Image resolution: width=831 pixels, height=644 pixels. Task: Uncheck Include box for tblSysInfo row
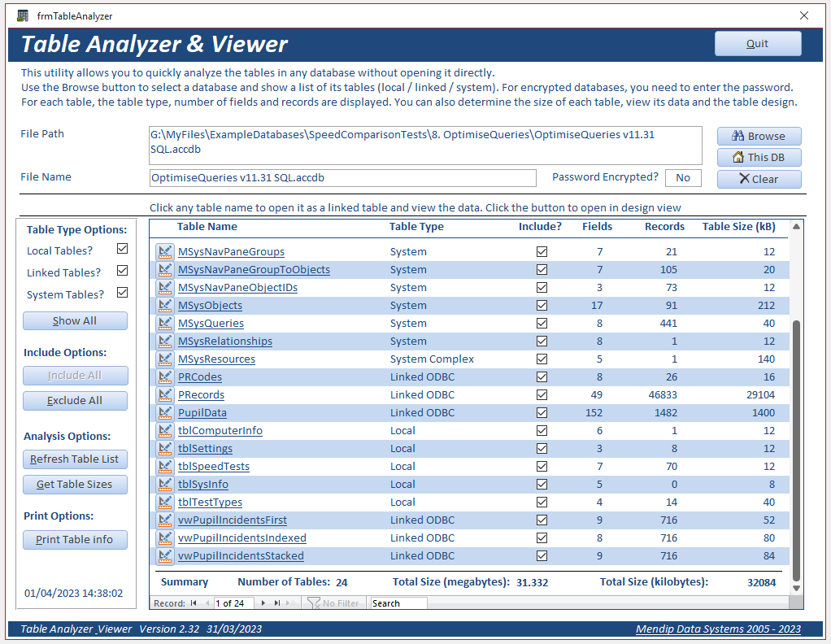tap(542, 485)
